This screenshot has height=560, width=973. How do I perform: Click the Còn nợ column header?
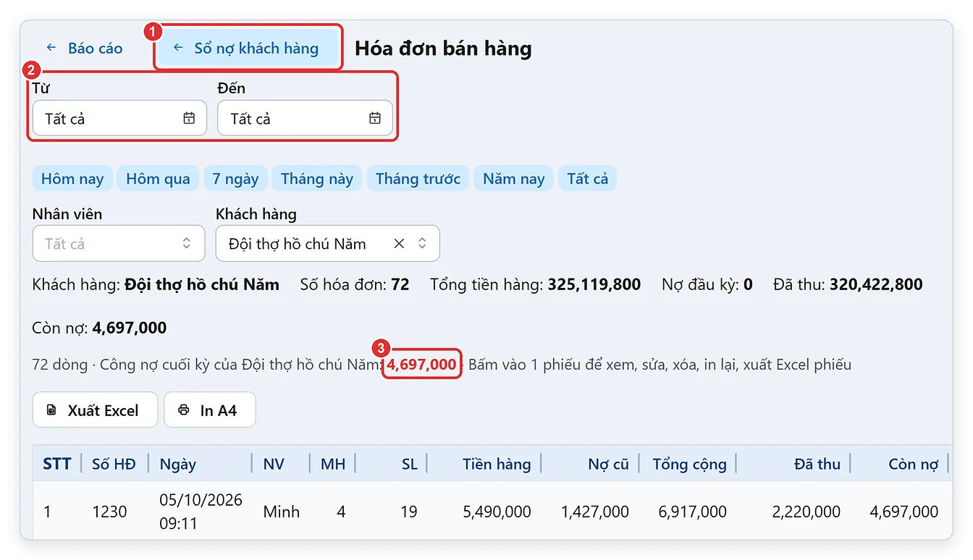(x=901, y=464)
